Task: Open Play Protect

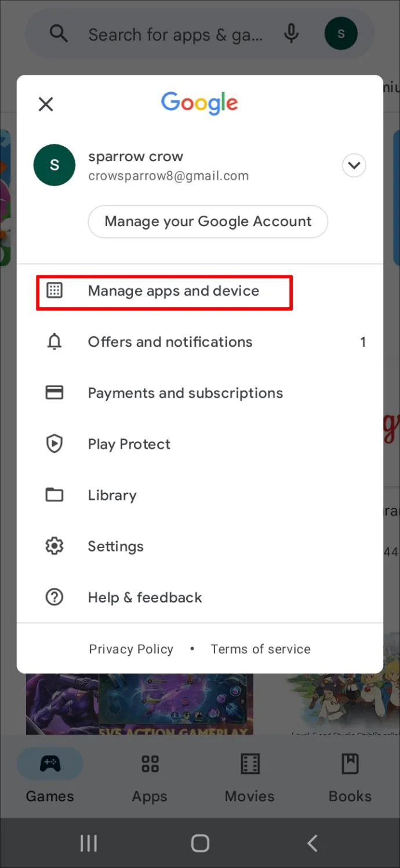Action: 200,444
